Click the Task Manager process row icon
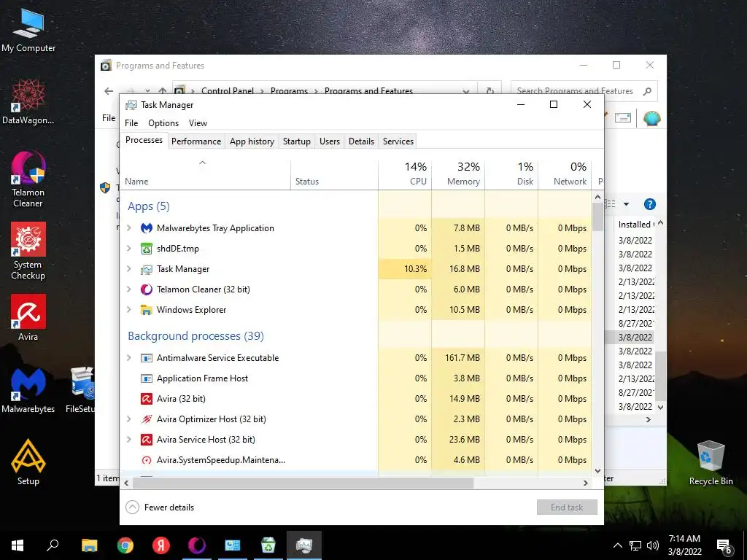The image size is (747, 560). 146,269
